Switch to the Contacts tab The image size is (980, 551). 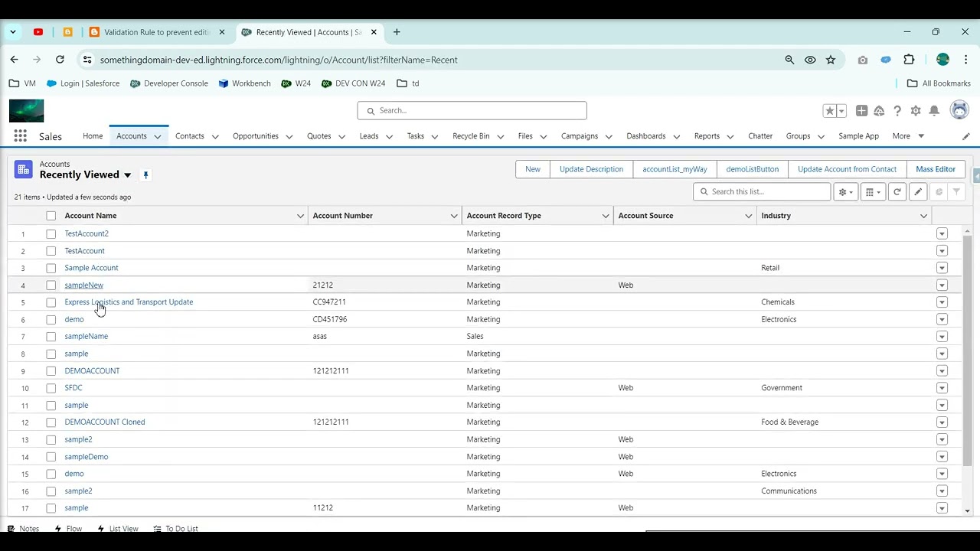[x=190, y=136]
